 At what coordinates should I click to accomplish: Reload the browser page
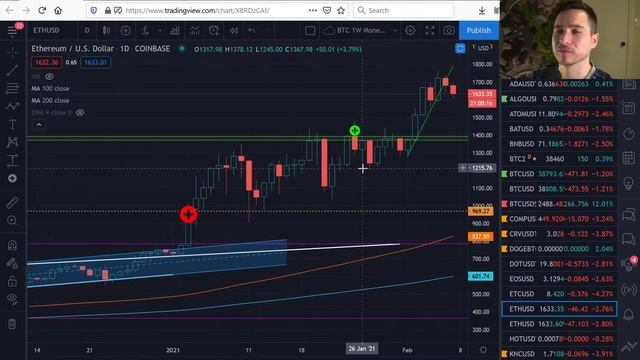pyautogui.click(x=42, y=10)
